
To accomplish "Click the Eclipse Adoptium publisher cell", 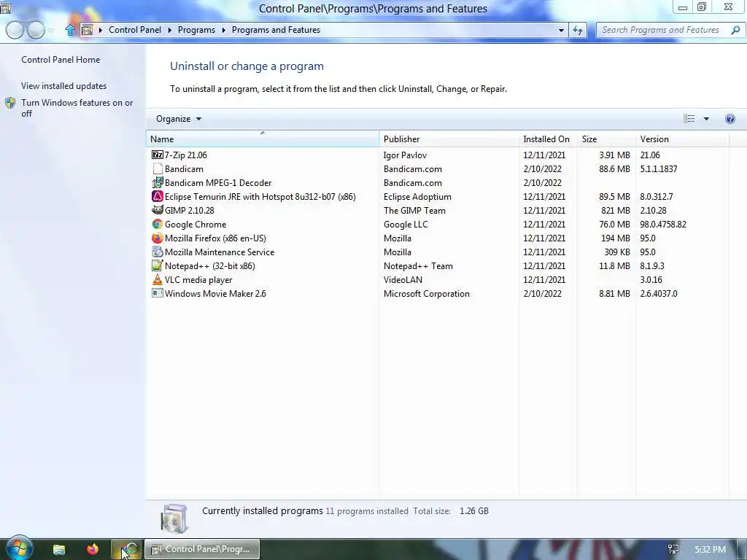I will (x=417, y=197).
